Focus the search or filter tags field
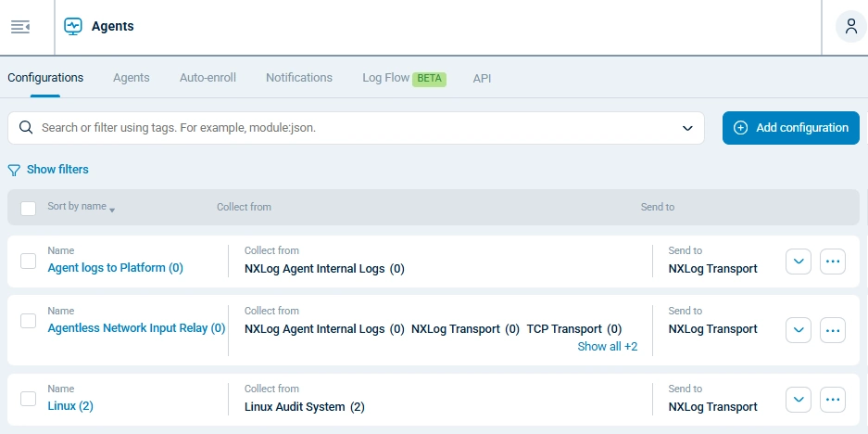 coord(352,128)
